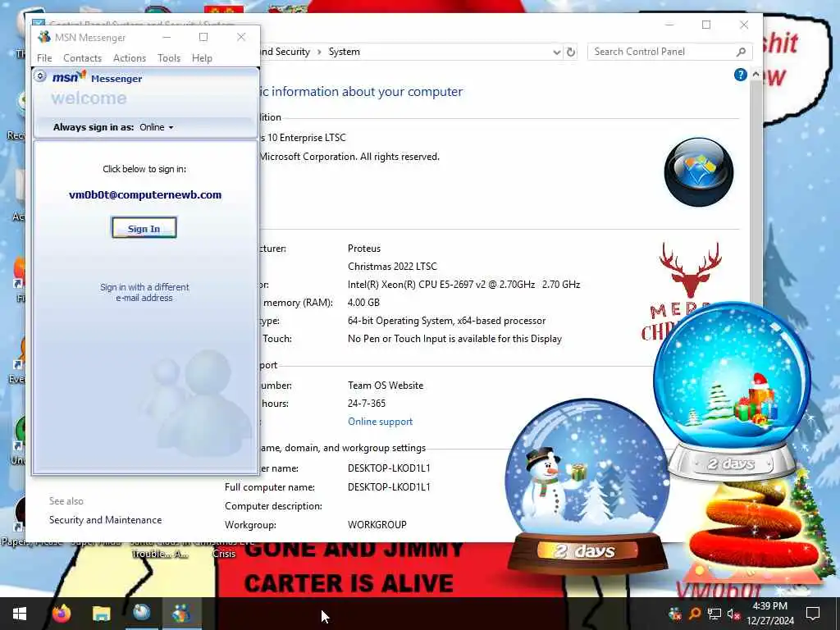Click the WORKGROUP value text

(377, 525)
